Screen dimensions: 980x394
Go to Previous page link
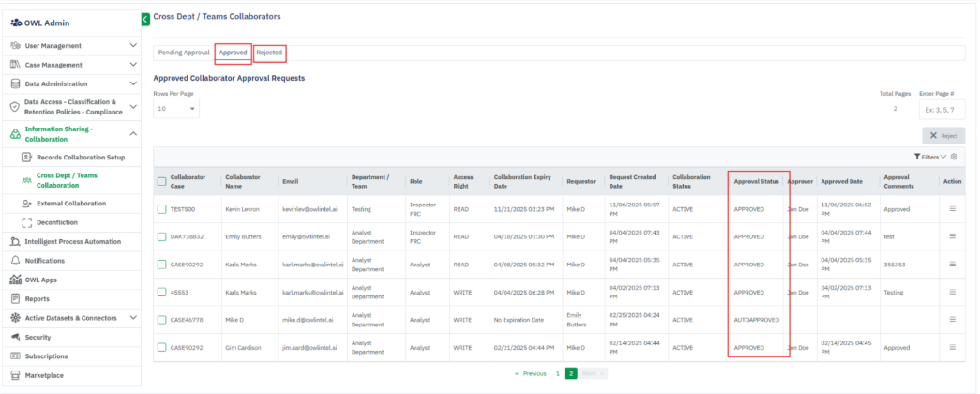tap(531, 373)
